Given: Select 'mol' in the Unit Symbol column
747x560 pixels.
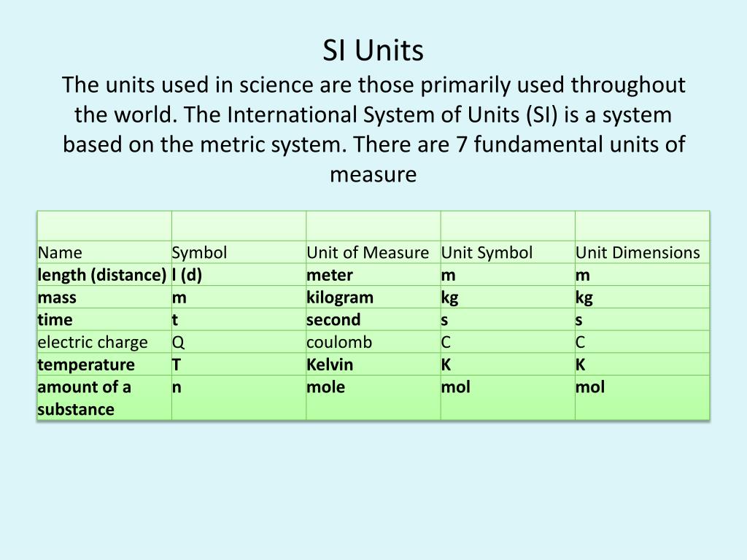Looking at the screenshot, I should tap(508, 397).
